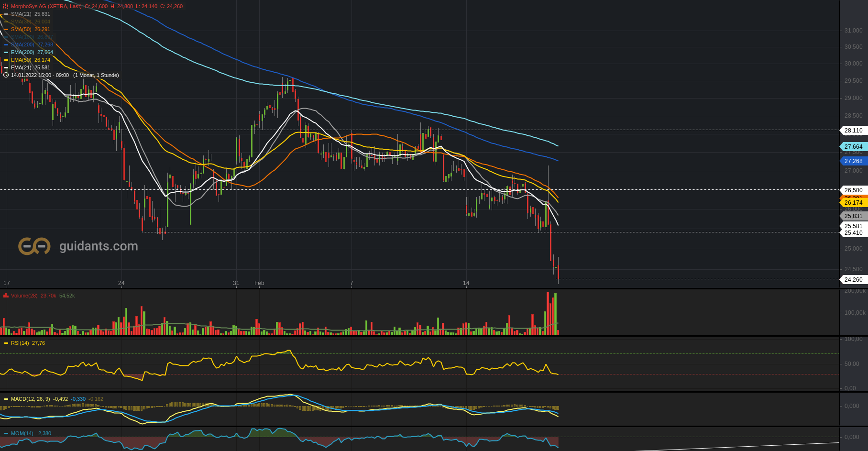868x451 pixels.
Task: Open the Volume(28) indicator settings
Action: click(24, 296)
